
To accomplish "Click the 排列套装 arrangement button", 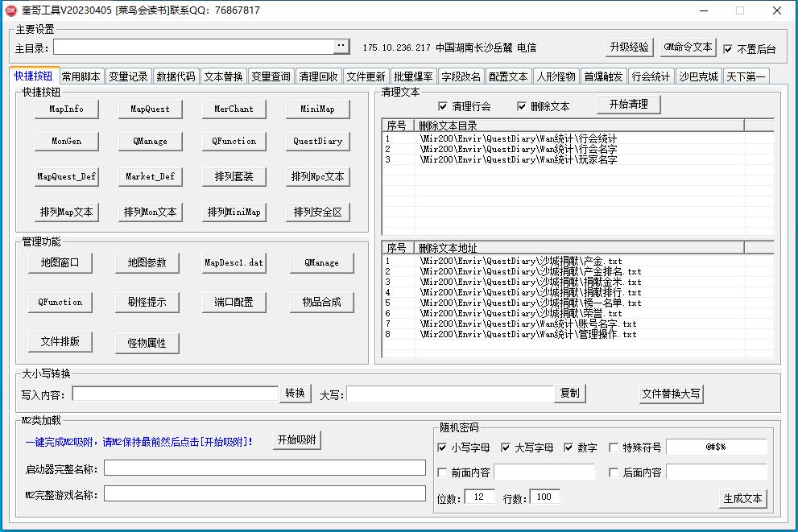I will pyautogui.click(x=234, y=176).
